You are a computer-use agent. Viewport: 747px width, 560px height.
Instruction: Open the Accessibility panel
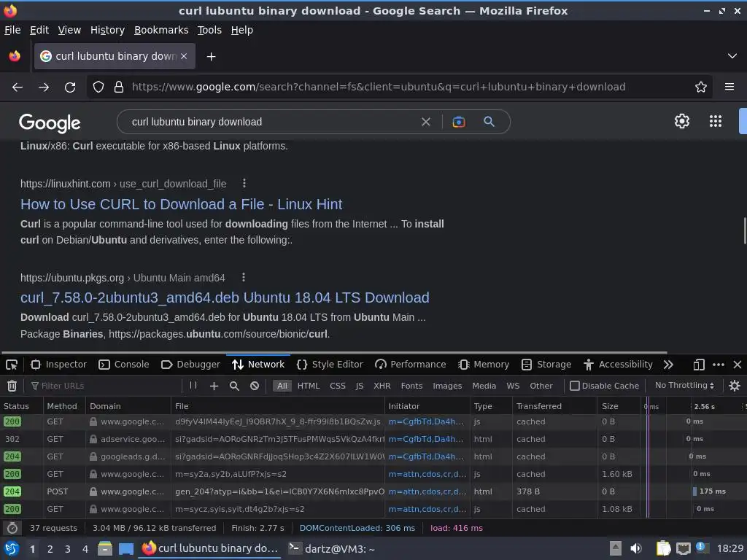click(619, 365)
